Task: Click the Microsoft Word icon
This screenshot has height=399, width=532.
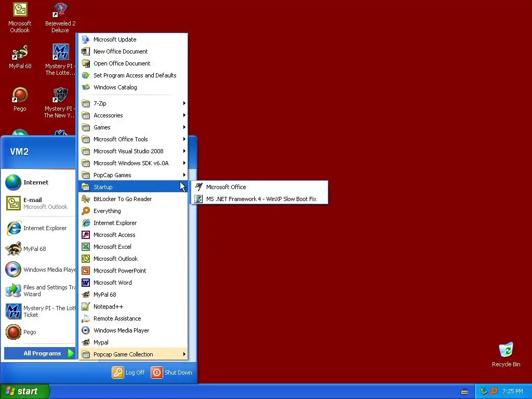Action: 86,283
